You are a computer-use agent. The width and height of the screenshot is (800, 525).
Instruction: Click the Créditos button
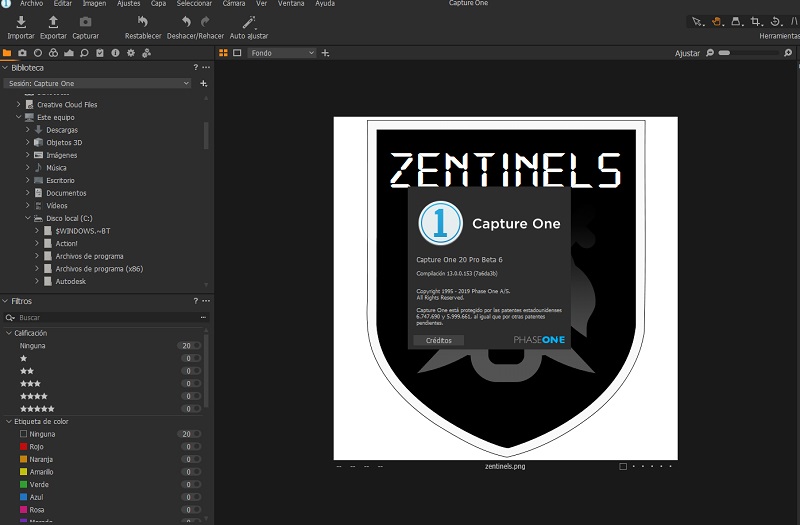pyautogui.click(x=438, y=340)
